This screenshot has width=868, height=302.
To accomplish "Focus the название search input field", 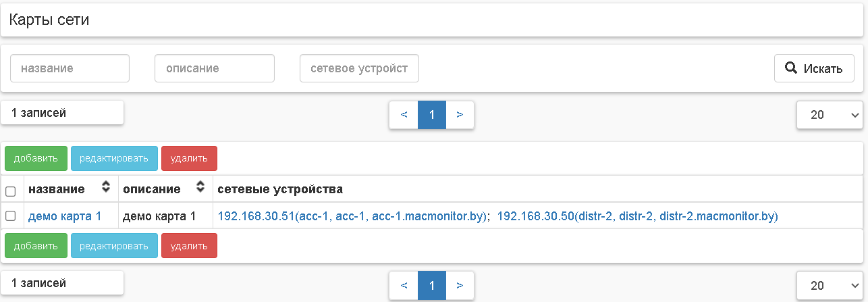I will (70, 68).
